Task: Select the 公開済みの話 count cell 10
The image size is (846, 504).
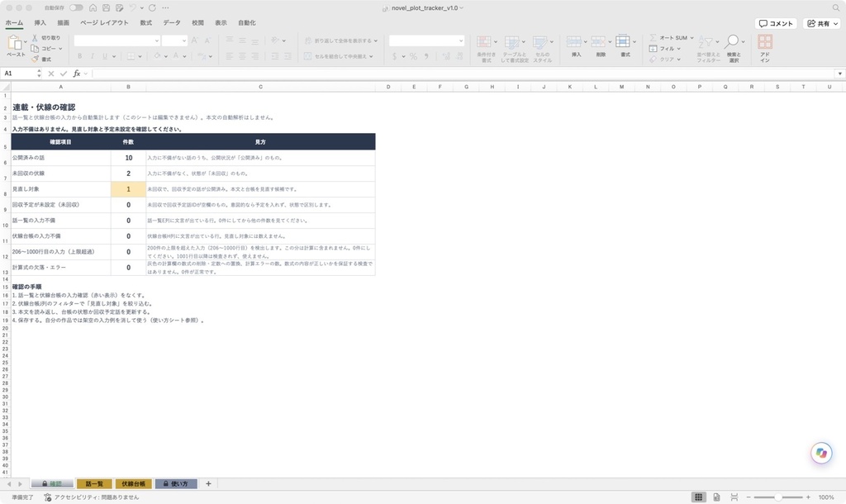Action: coord(128,158)
